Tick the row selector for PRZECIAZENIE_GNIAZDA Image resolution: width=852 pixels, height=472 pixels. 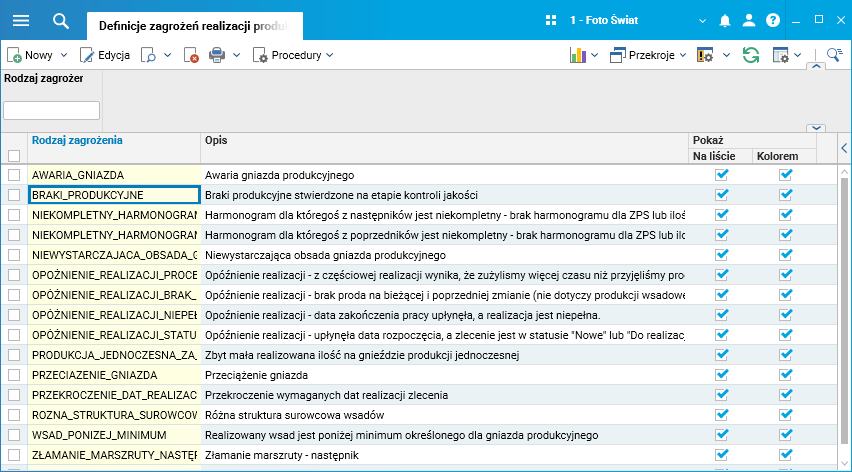pos(14,375)
